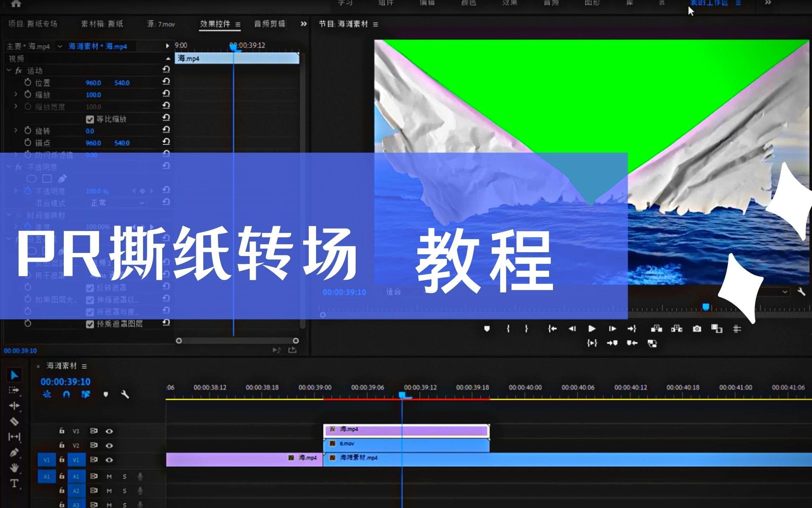Show more panel tabs via double chevron
812x508 pixels.
(303, 24)
